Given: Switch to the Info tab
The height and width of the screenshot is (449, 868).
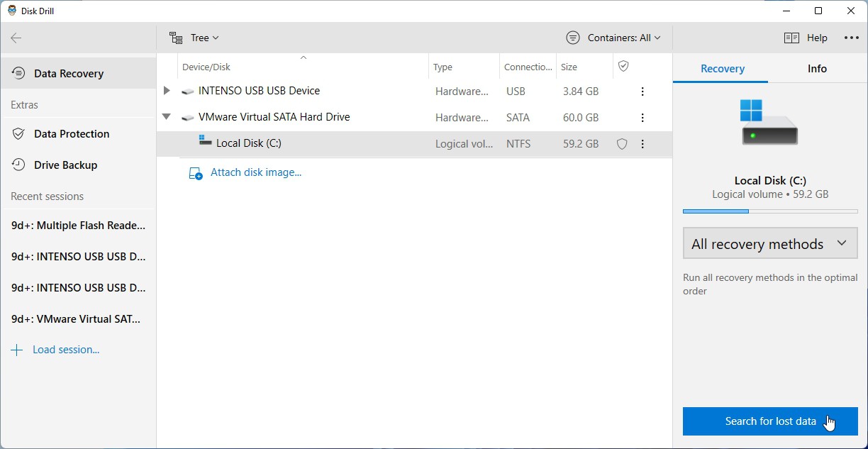Looking at the screenshot, I should click(817, 69).
